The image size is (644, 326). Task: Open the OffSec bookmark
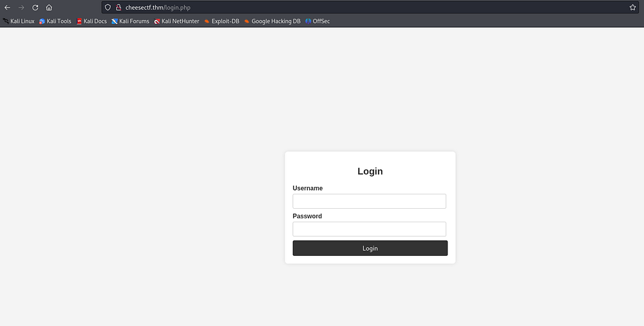point(317,21)
